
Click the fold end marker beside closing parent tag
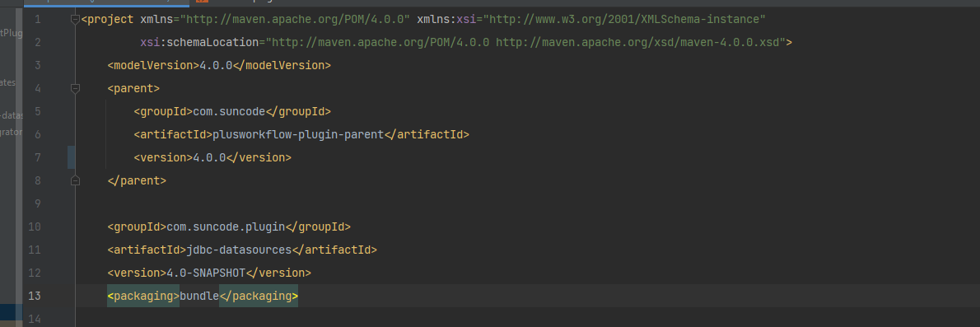tap(75, 180)
